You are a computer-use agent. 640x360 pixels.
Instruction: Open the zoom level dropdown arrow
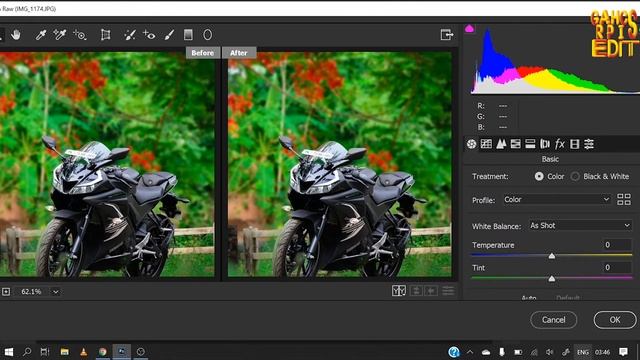[x=56, y=292]
